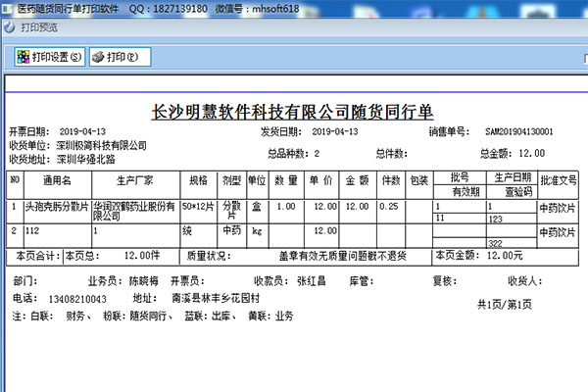This screenshot has width=588, height=392.
Task: Click the 剂型 column header
Action: [231, 180]
